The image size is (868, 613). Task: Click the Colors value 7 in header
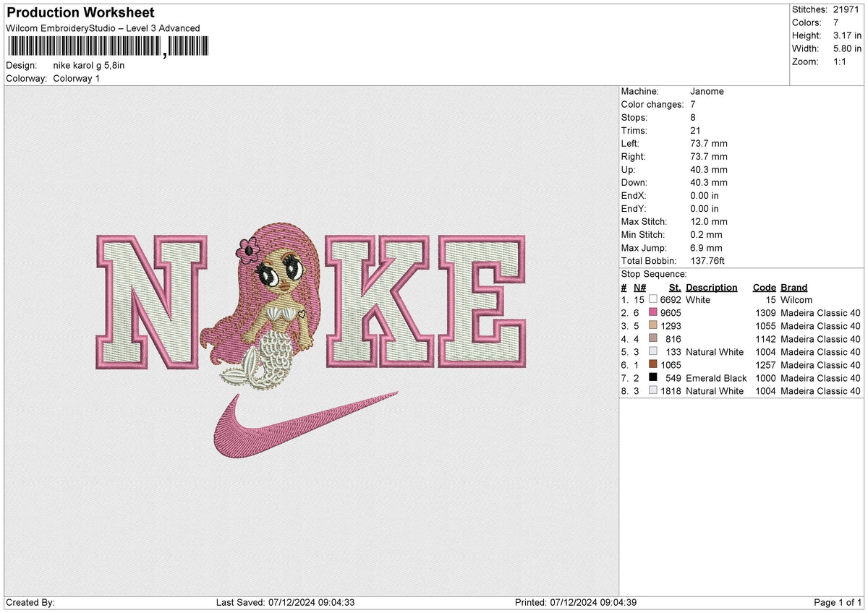point(837,22)
